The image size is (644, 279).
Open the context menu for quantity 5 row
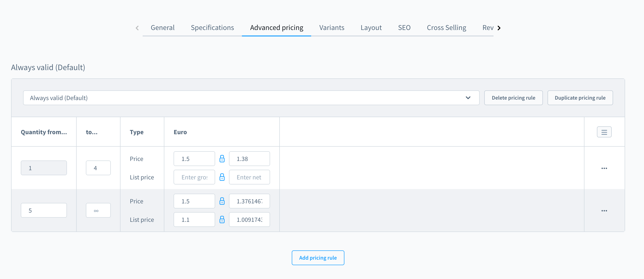pos(604,210)
